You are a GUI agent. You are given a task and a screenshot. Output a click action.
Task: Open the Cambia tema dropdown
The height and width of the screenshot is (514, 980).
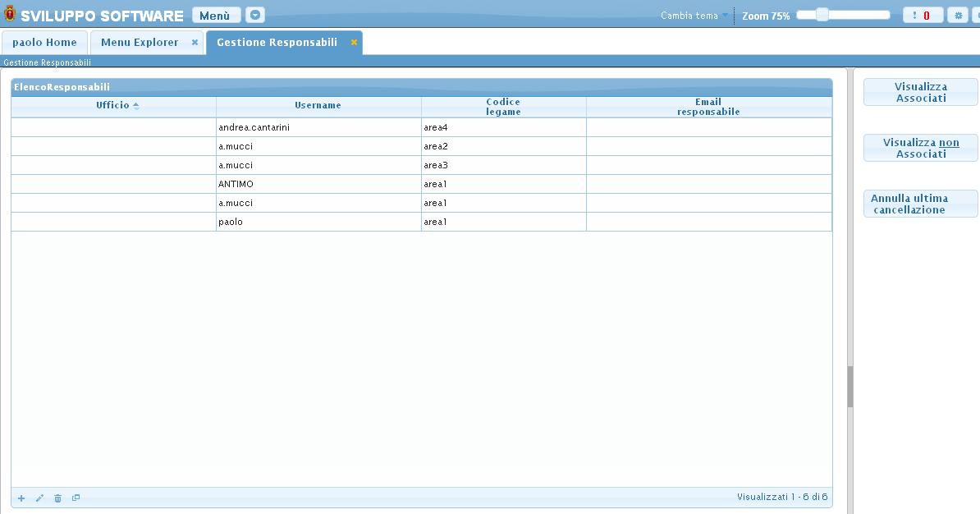(694, 16)
